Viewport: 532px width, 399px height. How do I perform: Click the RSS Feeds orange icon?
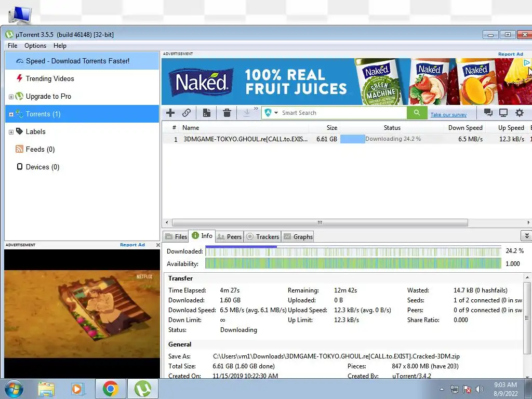tap(19, 149)
